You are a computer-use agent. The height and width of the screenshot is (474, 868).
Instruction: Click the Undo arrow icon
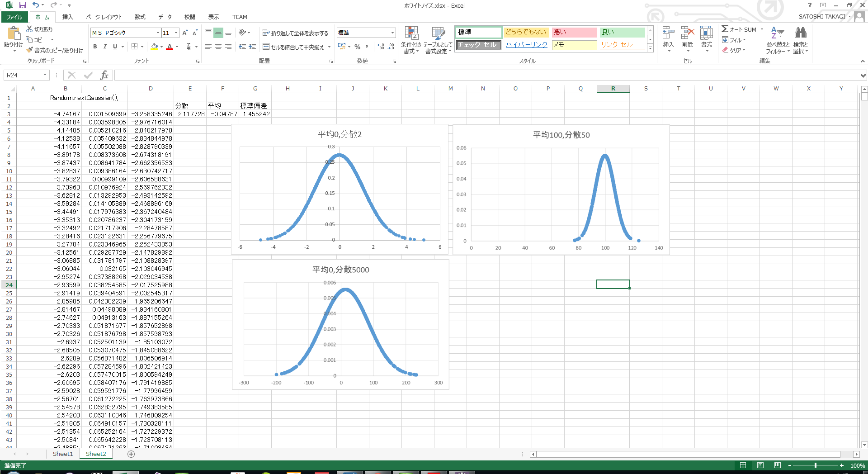click(x=36, y=5)
